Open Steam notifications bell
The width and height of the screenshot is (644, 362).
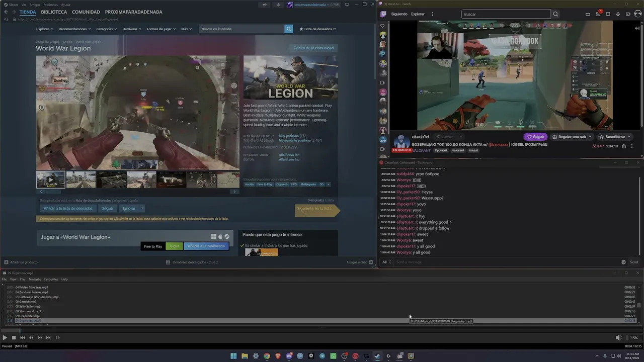tap(278, 5)
